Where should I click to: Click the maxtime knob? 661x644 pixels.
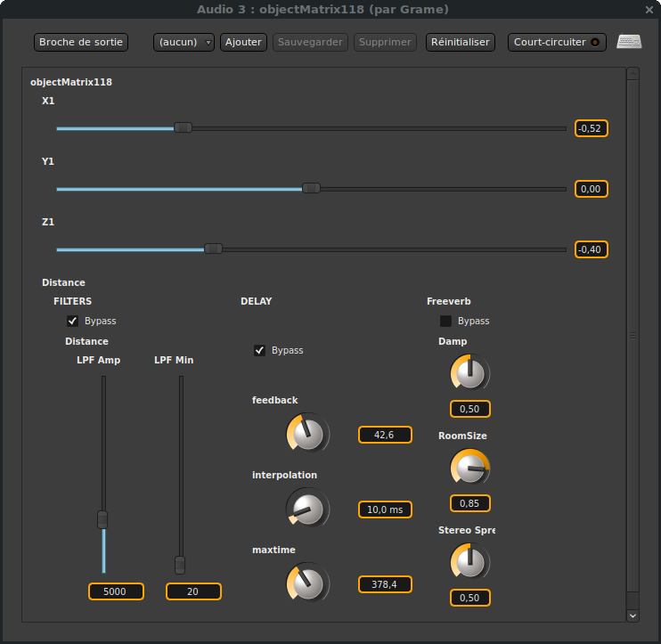click(x=307, y=583)
